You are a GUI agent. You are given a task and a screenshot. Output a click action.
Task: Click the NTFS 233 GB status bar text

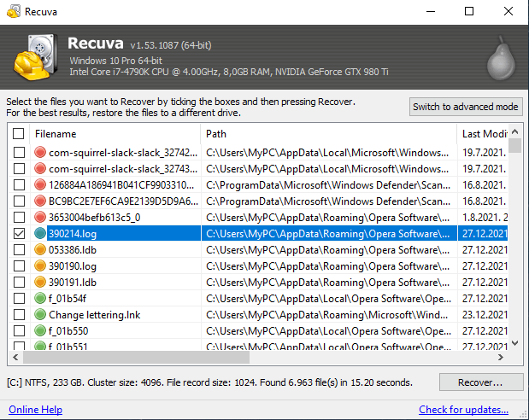[x=209, y=382]
